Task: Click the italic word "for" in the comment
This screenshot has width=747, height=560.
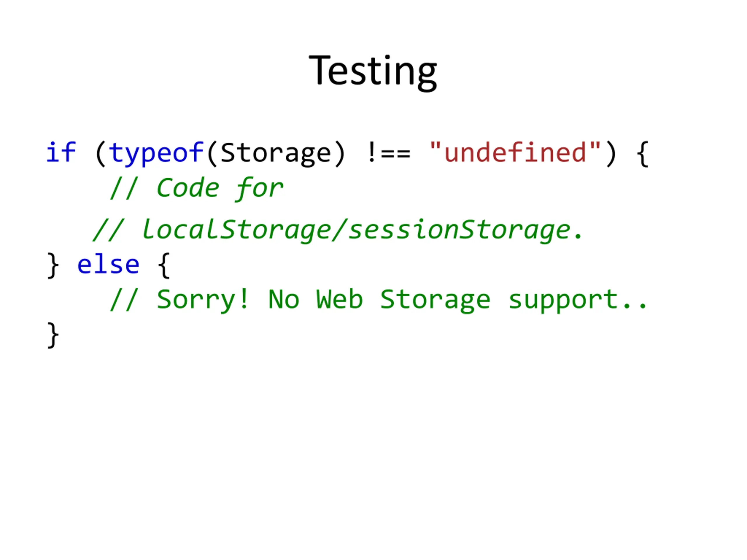Action: (259, 189)
